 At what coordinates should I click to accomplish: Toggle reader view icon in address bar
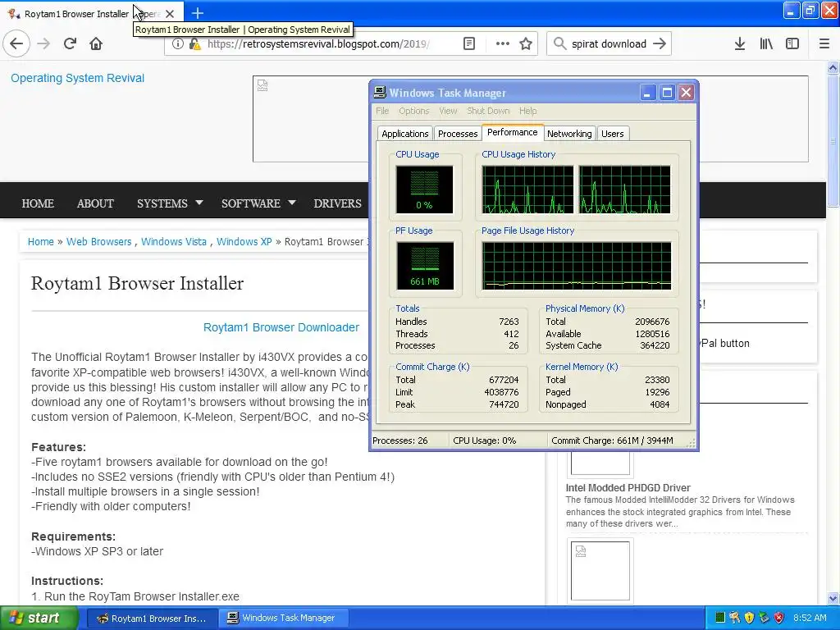[x=468, y=44]
